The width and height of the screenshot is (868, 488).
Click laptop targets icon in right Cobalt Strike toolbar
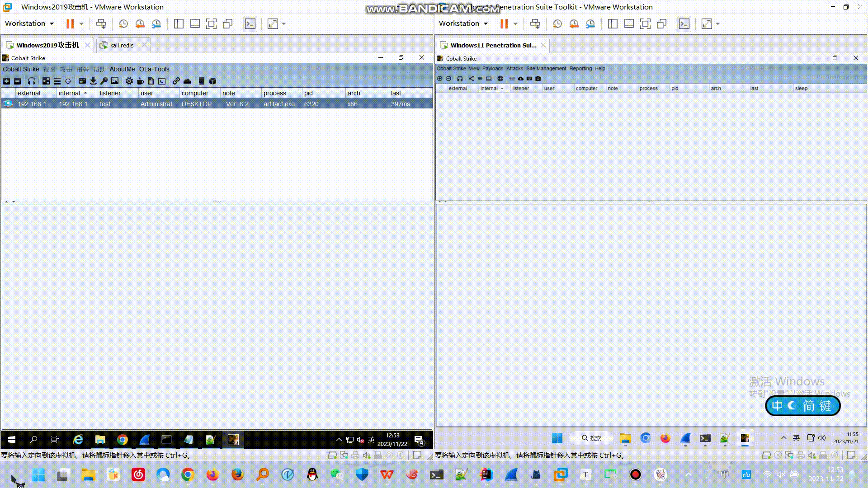pyautogui.click(x=489, y=79)
